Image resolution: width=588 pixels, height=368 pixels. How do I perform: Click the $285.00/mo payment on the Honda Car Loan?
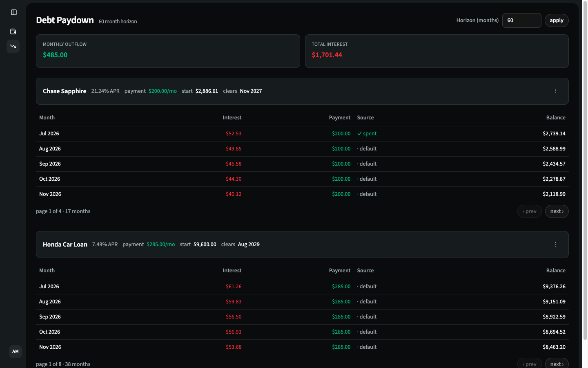point(161,245)
